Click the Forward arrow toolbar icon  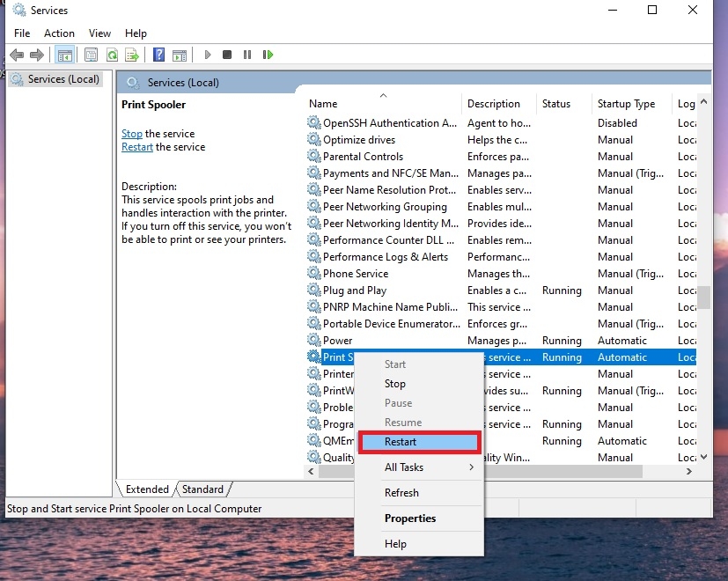(x=37, y=55)
